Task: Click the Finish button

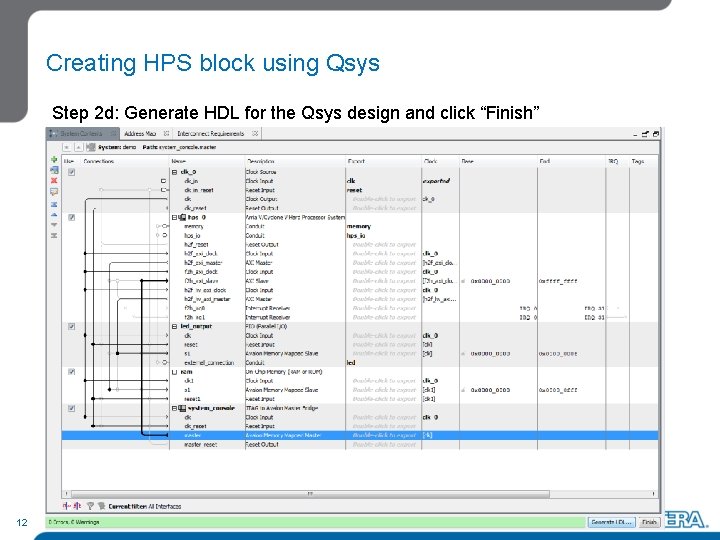Action: click(649, 522)
